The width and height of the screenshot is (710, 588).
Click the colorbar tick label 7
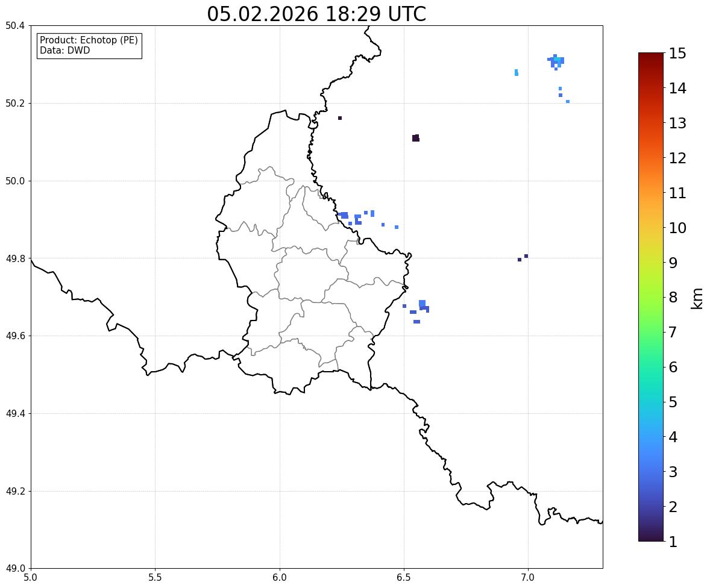(x=673, y=332)
